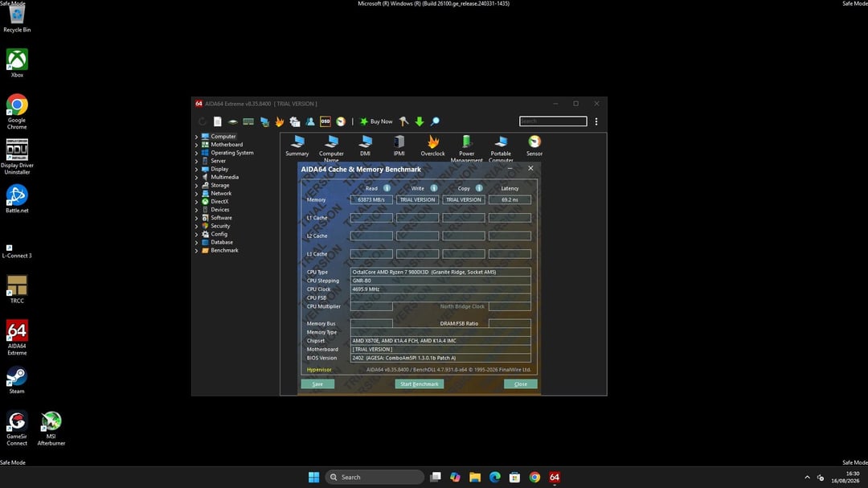Open the Windows Start button
Screen dimensions: 868x488
pyautogui.click(x=314, y=477)
